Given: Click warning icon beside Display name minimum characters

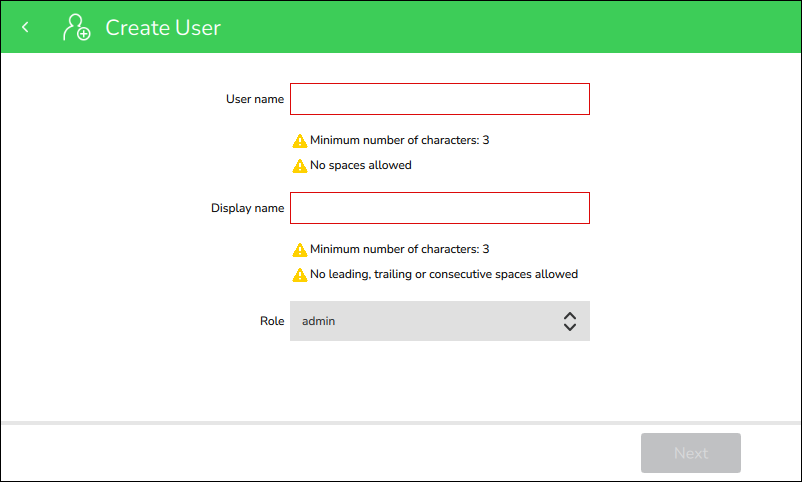Looking at the screenshot, I should [300, 250].
